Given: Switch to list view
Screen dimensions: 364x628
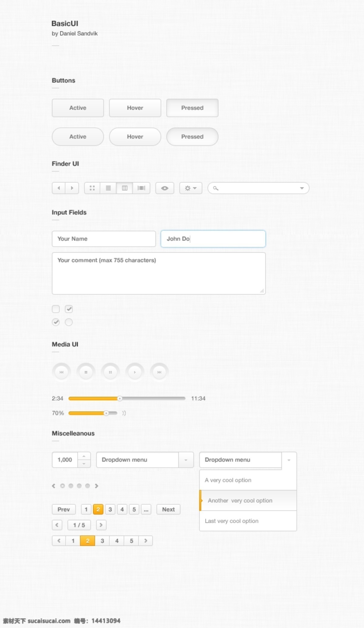Looking at the screenshot, I should 108,188.
